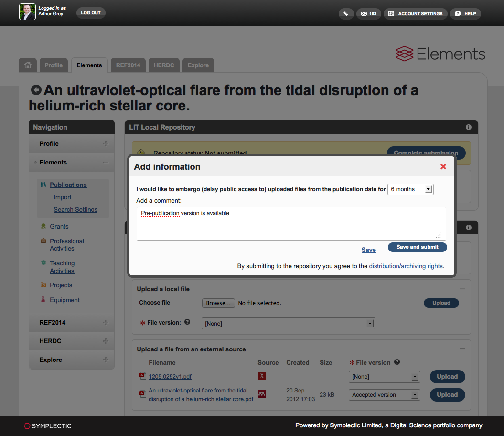Open the embargo period dropdown showing 6 months
504x436 pixels.
click(410, 189)
